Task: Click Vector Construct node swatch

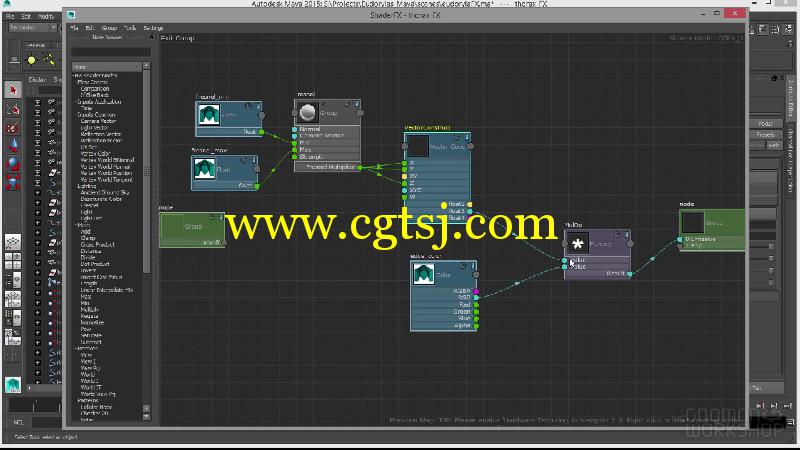Action: click(417, 146)
